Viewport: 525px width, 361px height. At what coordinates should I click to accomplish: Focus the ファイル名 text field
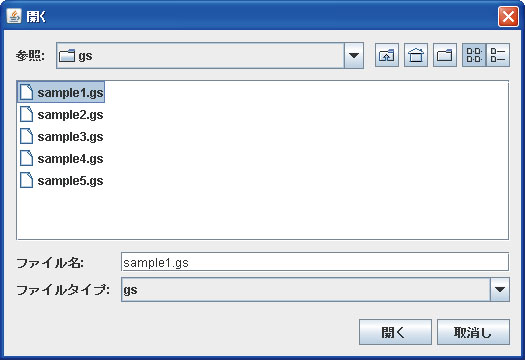tap(315, 262)
